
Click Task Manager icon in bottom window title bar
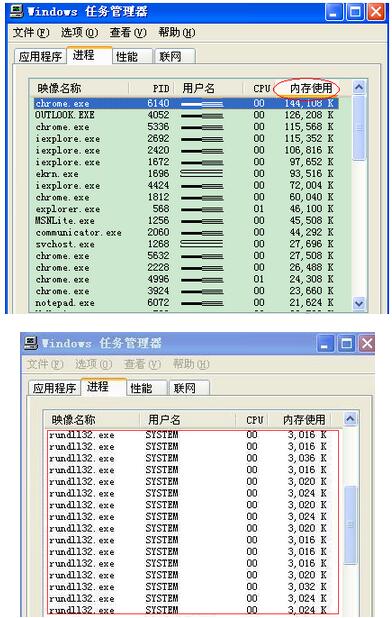[x=30, y=343]
